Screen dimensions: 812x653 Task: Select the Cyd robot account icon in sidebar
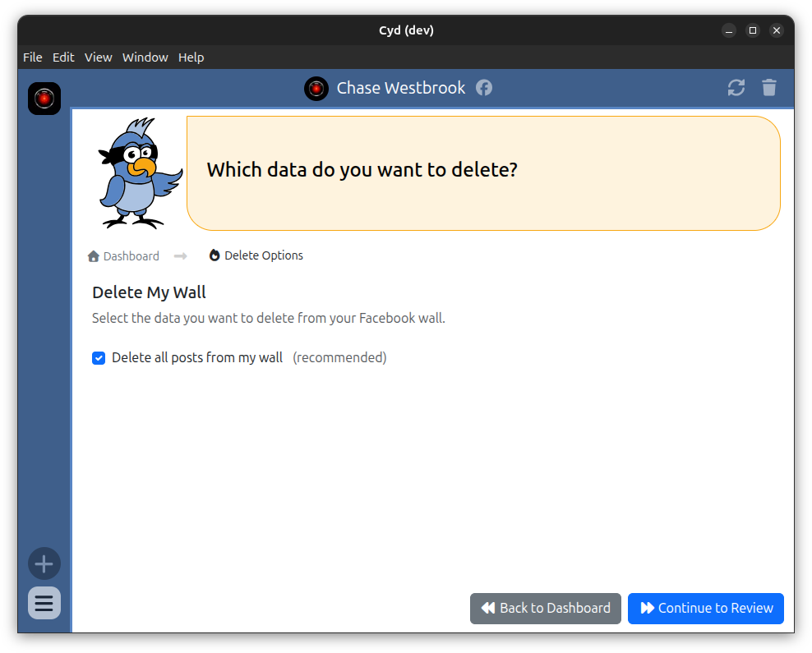point(44,98)
